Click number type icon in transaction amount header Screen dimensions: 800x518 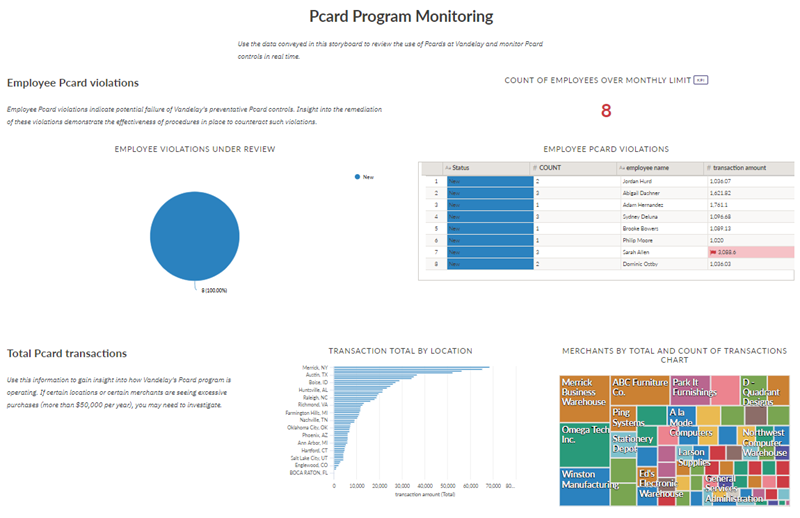tap(708, 167)
